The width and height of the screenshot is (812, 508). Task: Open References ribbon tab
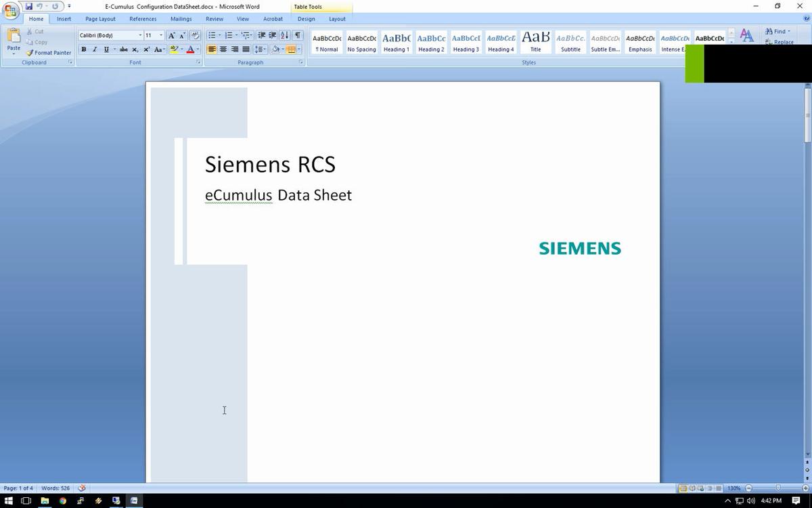143,19
